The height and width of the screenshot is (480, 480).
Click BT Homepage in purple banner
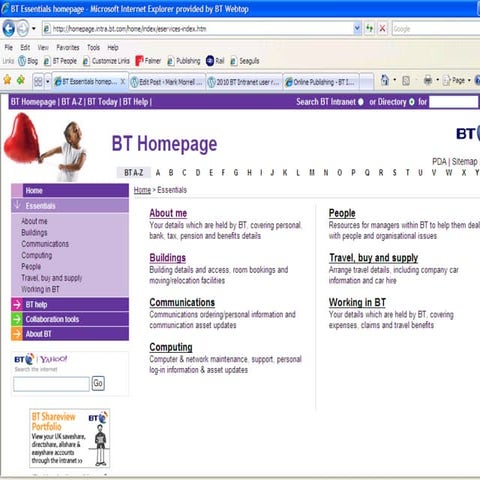(33, 102)
